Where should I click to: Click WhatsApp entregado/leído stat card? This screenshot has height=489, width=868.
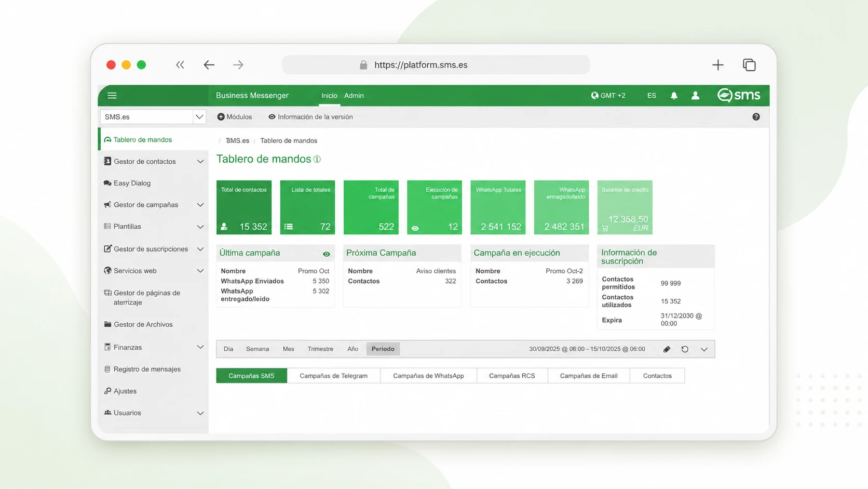coord(562,207)
